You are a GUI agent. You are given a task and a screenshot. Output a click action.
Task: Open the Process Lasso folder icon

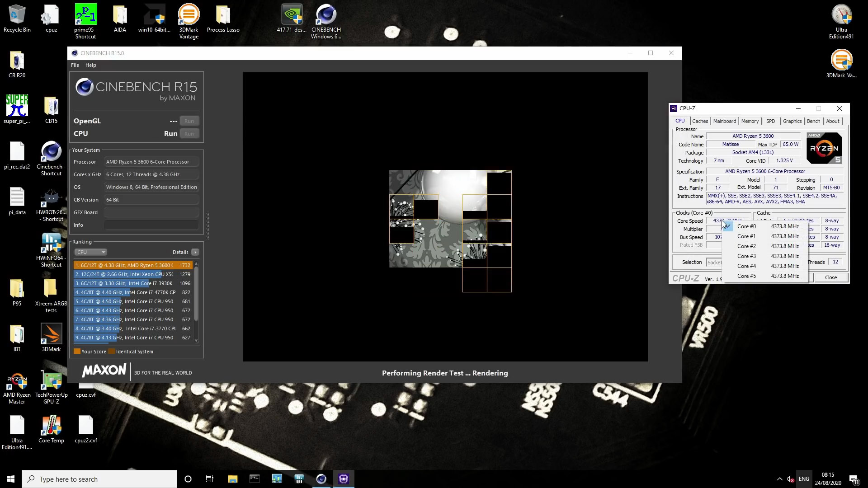coord(223,18)
